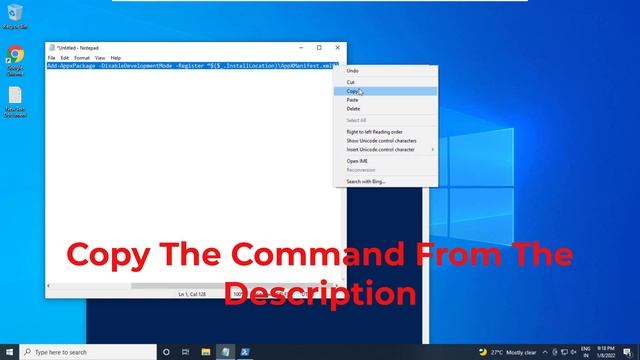The width and height of the screenshot is (640, 360).
Task: Click the Notepad icon in the title bar
Action: tap(52, 48)
